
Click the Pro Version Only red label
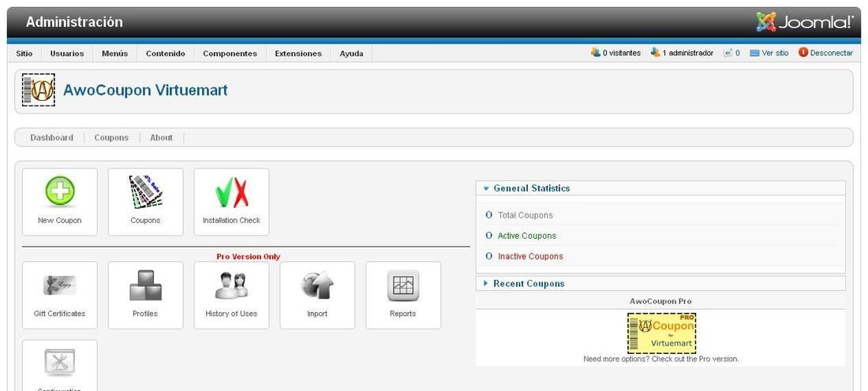coord(248,257)
